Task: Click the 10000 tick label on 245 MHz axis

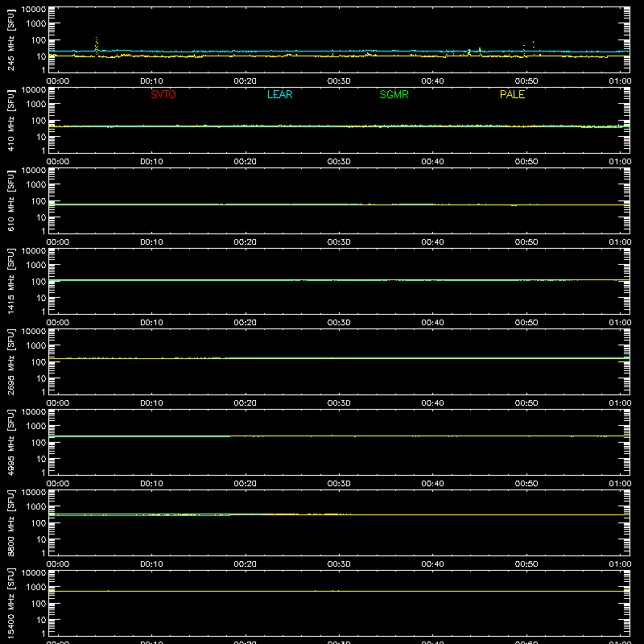Action: pyautogui.click(x=34, y=10)
